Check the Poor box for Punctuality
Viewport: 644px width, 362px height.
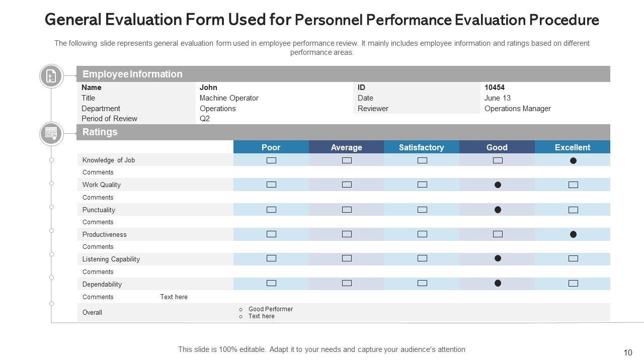pyautogui.click(x=271, y=210)
